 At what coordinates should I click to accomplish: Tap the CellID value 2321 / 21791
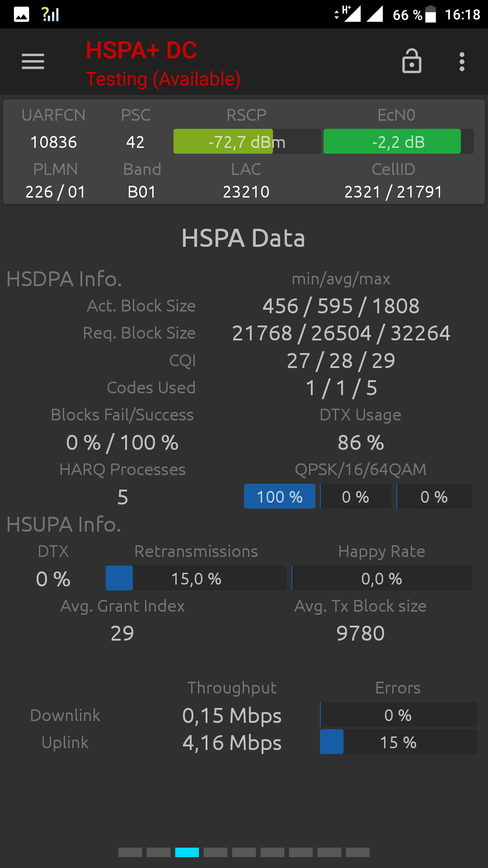pos(394,192)
